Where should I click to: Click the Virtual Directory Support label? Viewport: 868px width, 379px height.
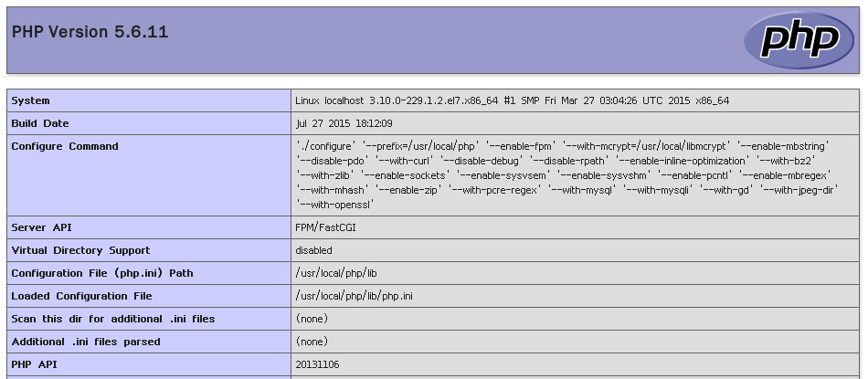pyautogui.click(x=80, y=250)
